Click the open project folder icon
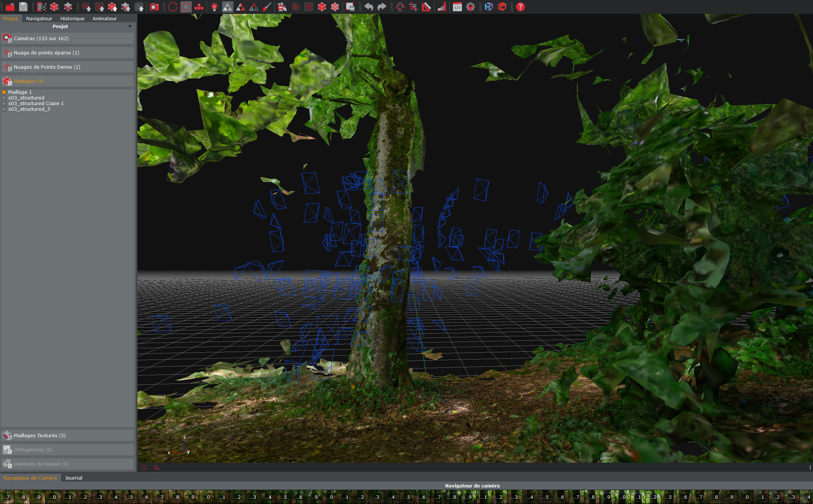813x504 pixels. click(x=10, y=7)
